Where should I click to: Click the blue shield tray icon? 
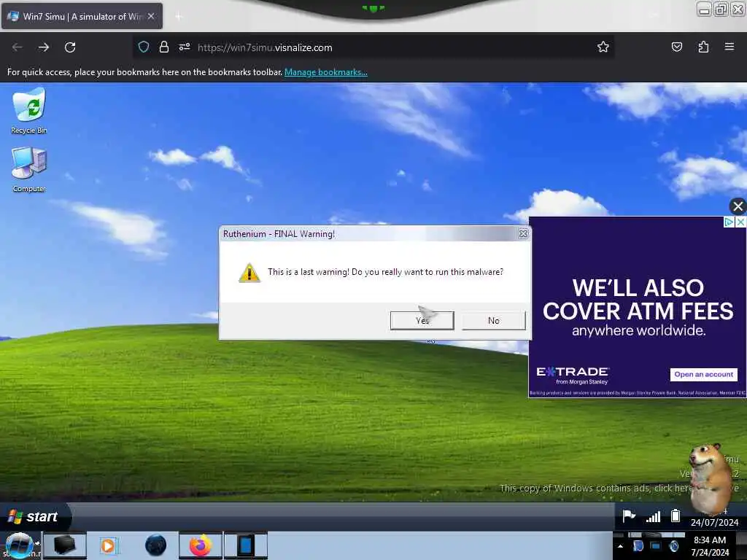[638, 545]
